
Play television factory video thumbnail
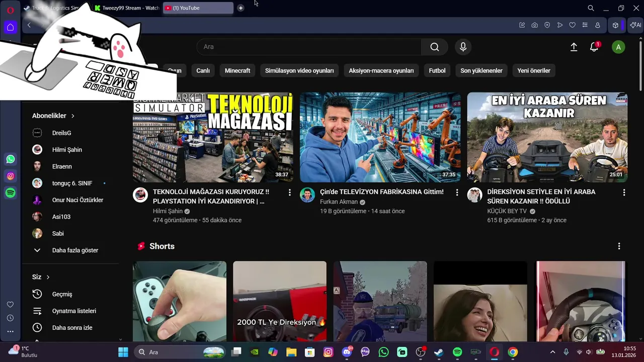tap(380, 137)
